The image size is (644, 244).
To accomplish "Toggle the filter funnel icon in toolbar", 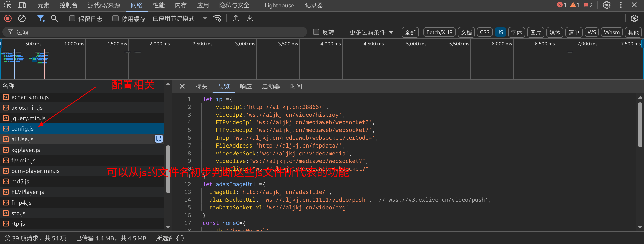I will point(41,18).
